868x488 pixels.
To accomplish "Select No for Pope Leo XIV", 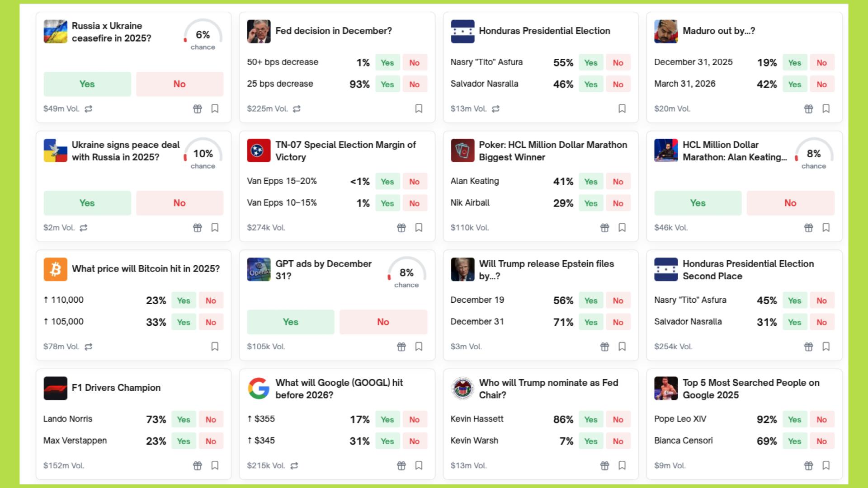I will tap(821, 419).
